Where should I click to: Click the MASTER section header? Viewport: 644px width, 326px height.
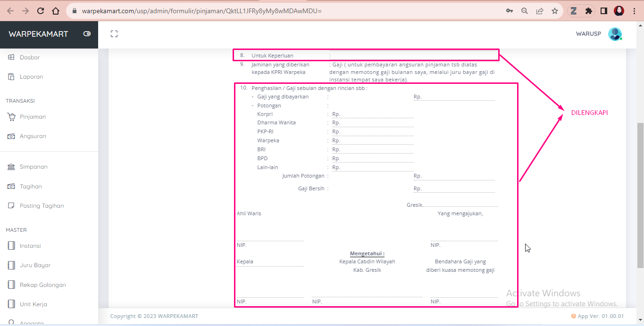point(16,230)
